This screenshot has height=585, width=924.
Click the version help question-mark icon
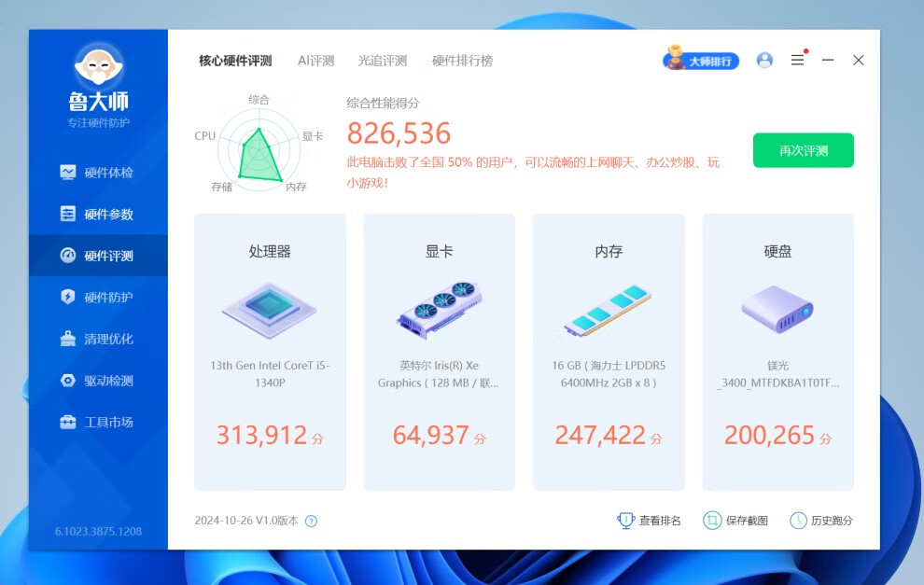[311, 521]
